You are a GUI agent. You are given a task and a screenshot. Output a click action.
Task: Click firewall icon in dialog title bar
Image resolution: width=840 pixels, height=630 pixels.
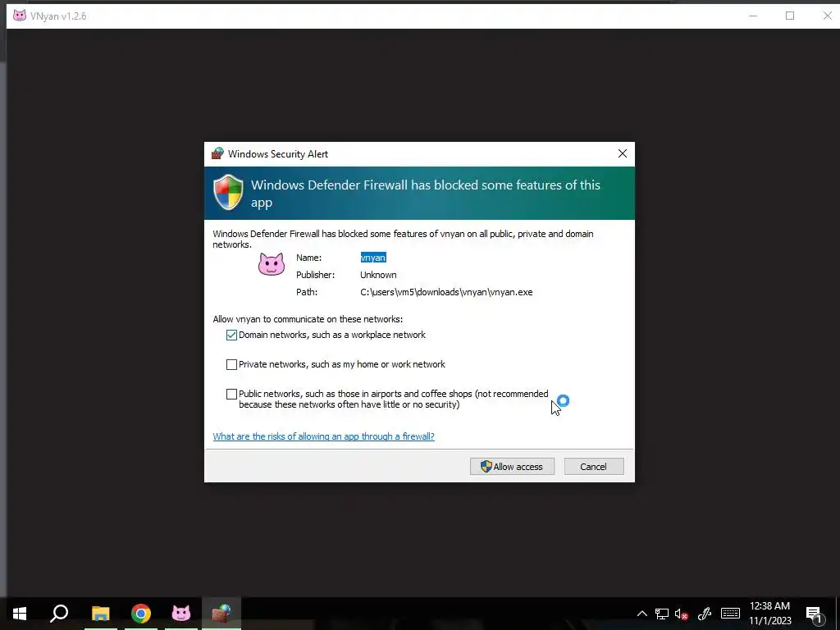coord(217,153)
